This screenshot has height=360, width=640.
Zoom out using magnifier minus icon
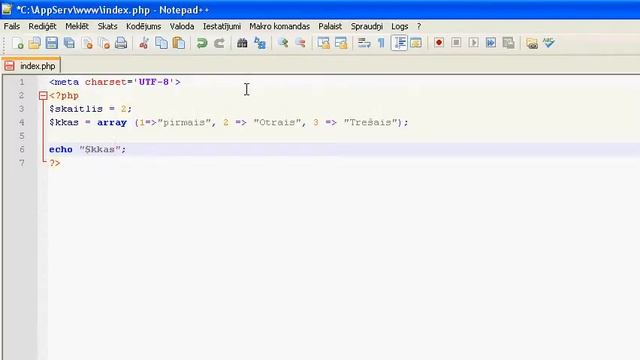click(300, 43)
